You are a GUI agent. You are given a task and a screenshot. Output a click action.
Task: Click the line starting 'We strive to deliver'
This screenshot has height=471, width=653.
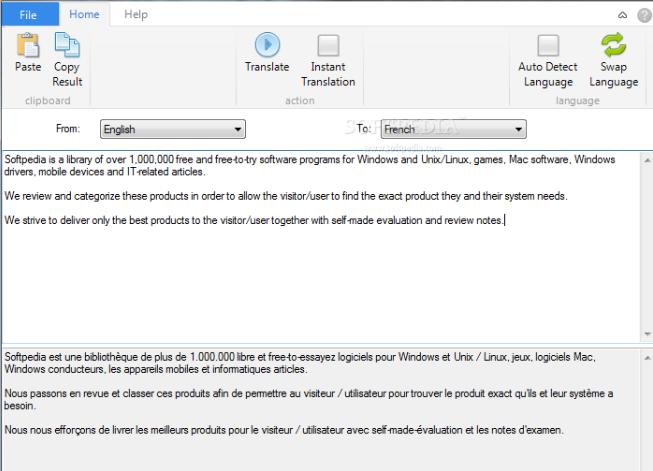click(x=254, y=220)
